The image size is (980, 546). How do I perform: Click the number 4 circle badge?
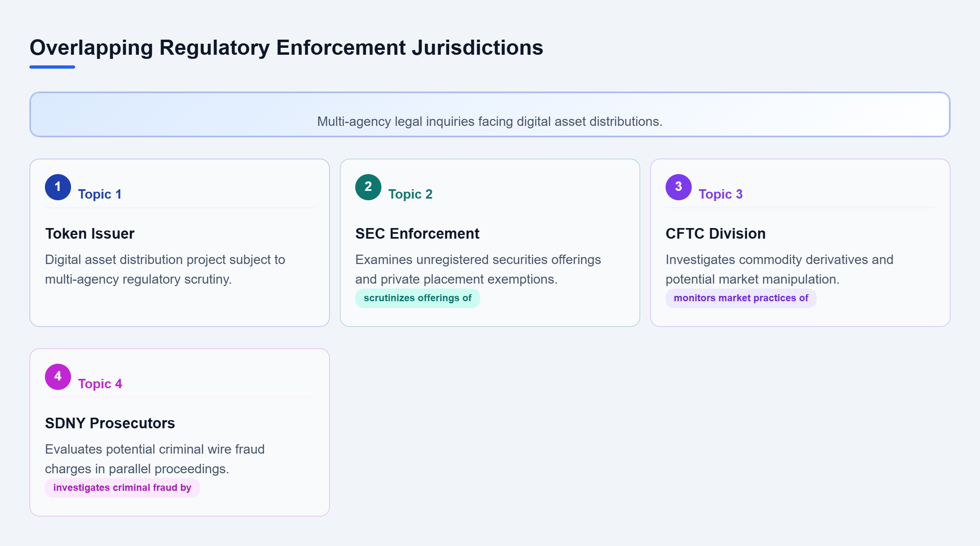tap(58, 377)
